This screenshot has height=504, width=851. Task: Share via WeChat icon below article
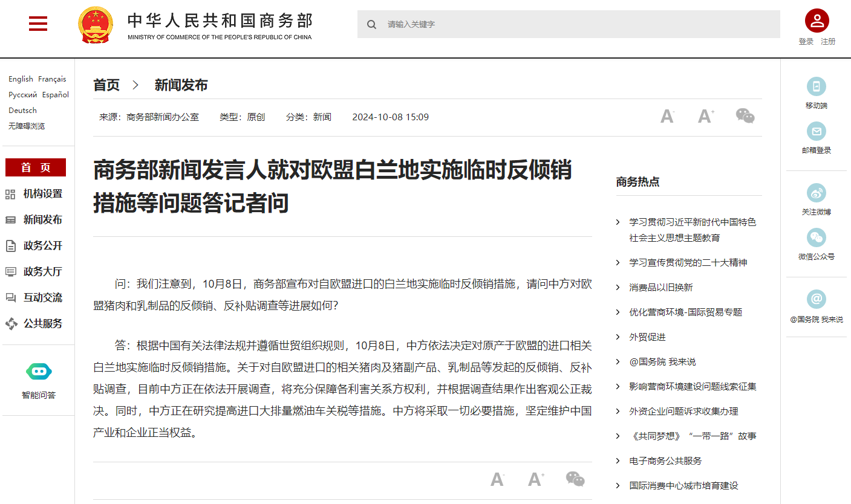tap(575, 479)
